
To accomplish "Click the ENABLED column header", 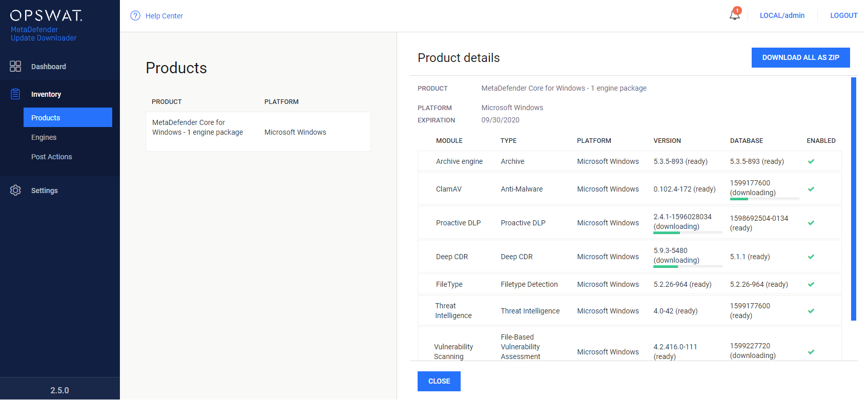I will pyautogui.click(x=821, y=141).
